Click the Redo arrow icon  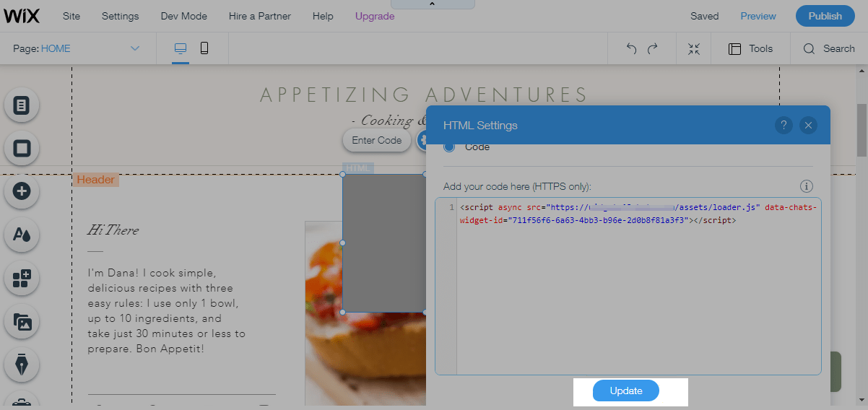point(653,49)
